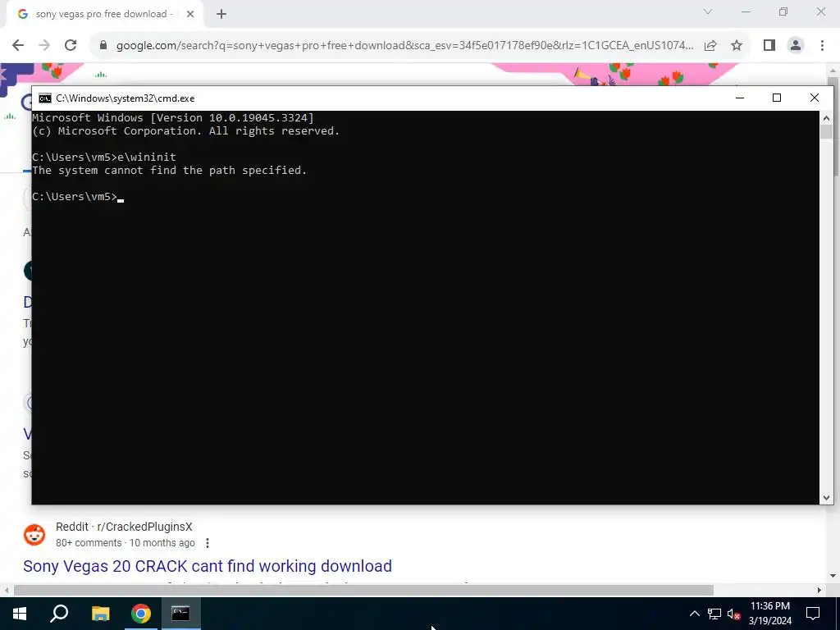
Task: View site information lock icon
Action: coord(103,46)
